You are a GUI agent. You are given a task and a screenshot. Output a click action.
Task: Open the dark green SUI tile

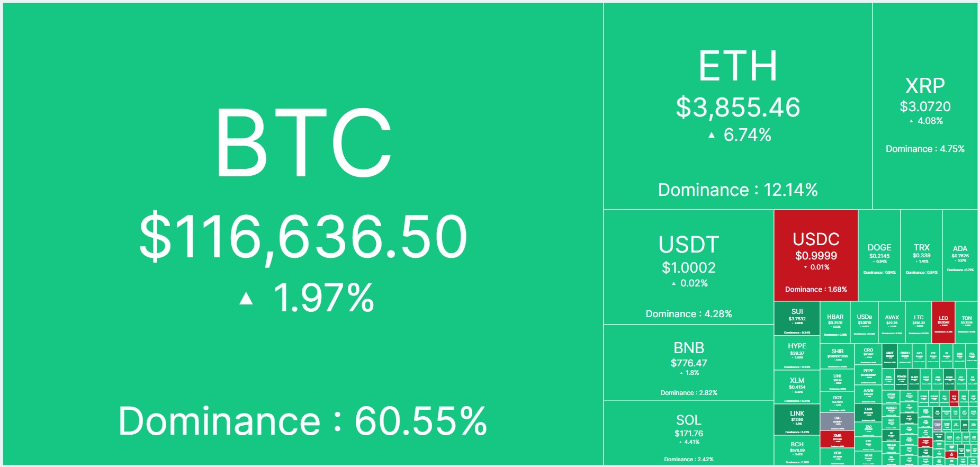[797, 318]
